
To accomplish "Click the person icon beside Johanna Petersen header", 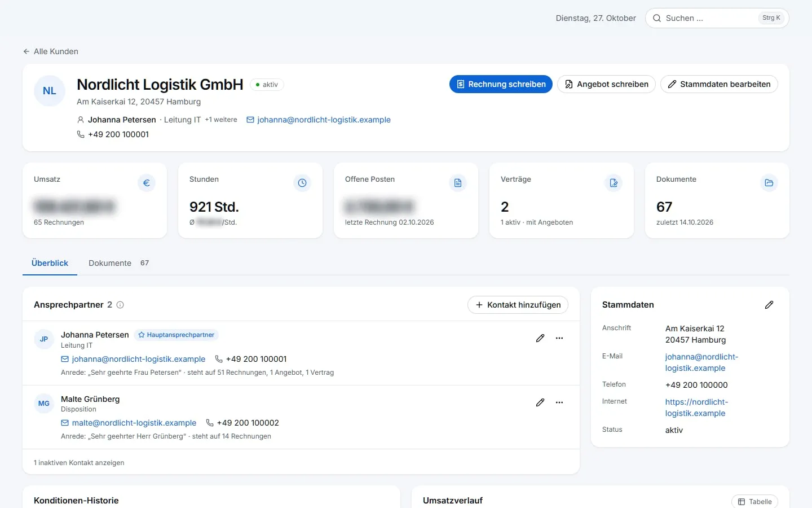I will click(81, 120).
